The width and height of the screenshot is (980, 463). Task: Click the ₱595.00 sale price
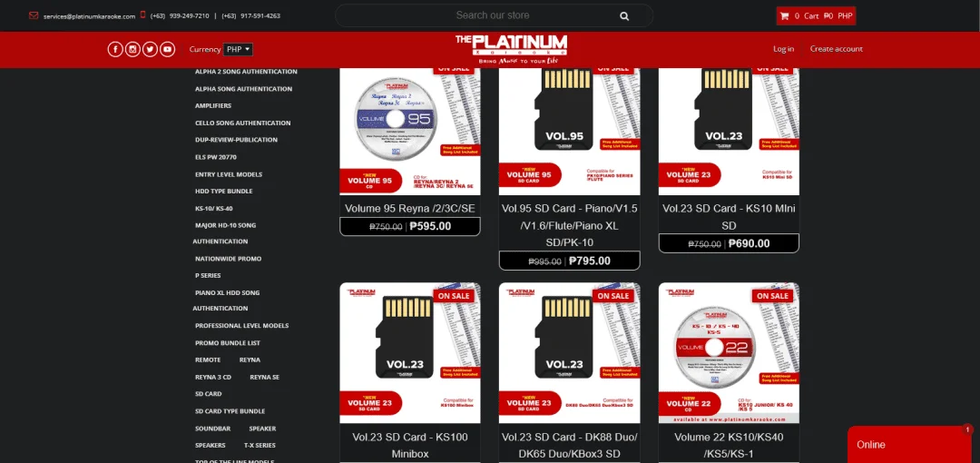click(x=430, y=226)
